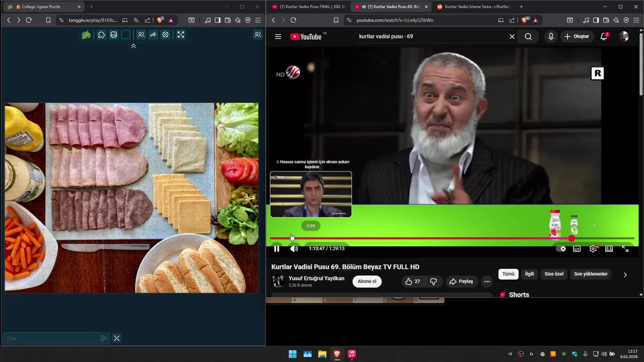Screen dimensions: 644x362
Task: Open Tanggle puzzle settings gear
Action: (x=166, y=35)
